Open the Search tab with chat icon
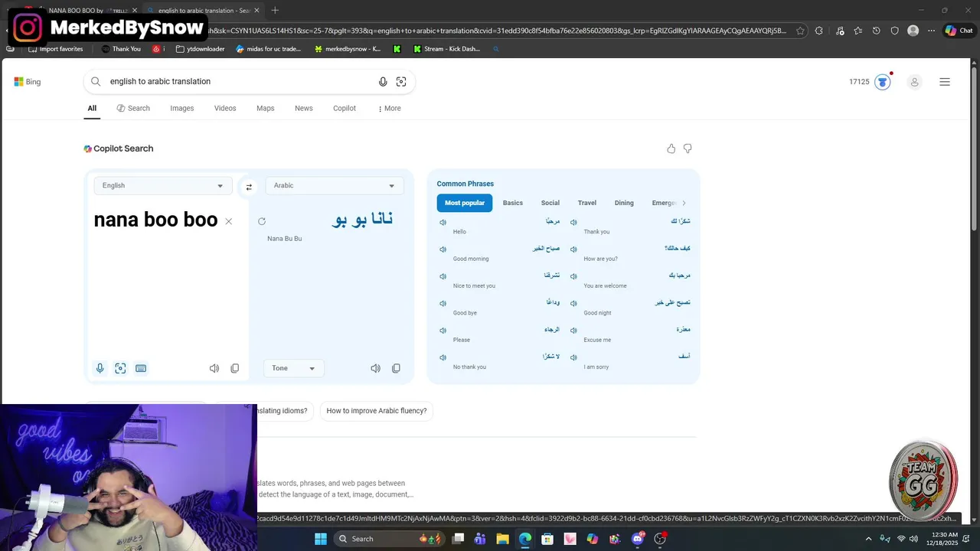This screenshot has height=551, width=980. tap(133, 109)
